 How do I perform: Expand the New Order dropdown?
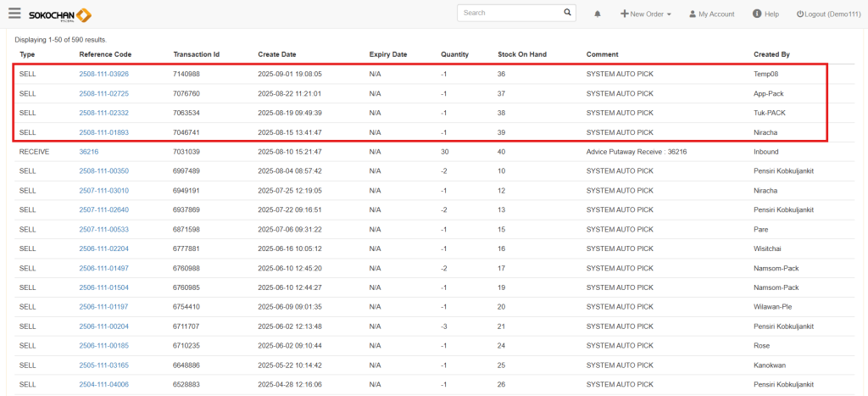pyautogui.click(x=646, y=14)
